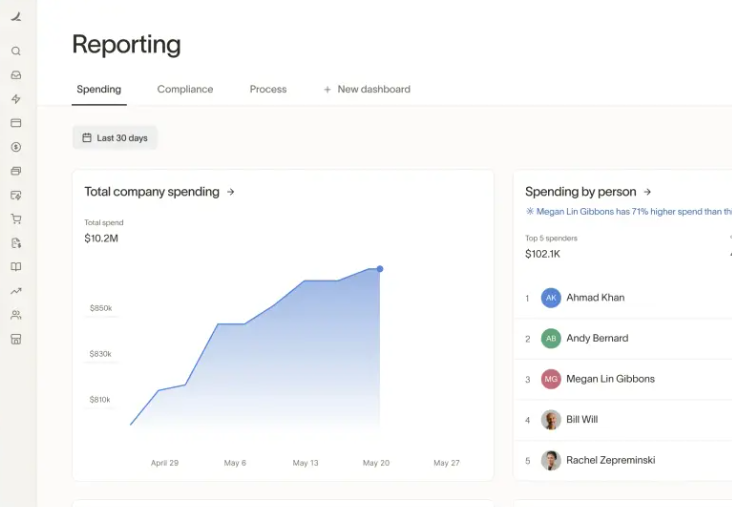The image size is (732, 507).
Task: Click the Total spend label
Action: click(x=104, y=223)
